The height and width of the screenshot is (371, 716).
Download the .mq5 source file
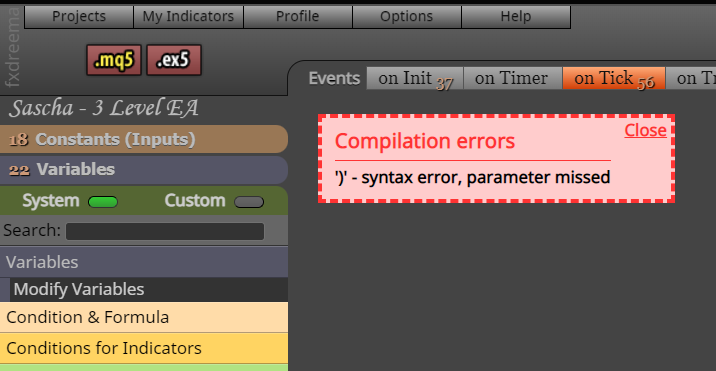point(114,60)
